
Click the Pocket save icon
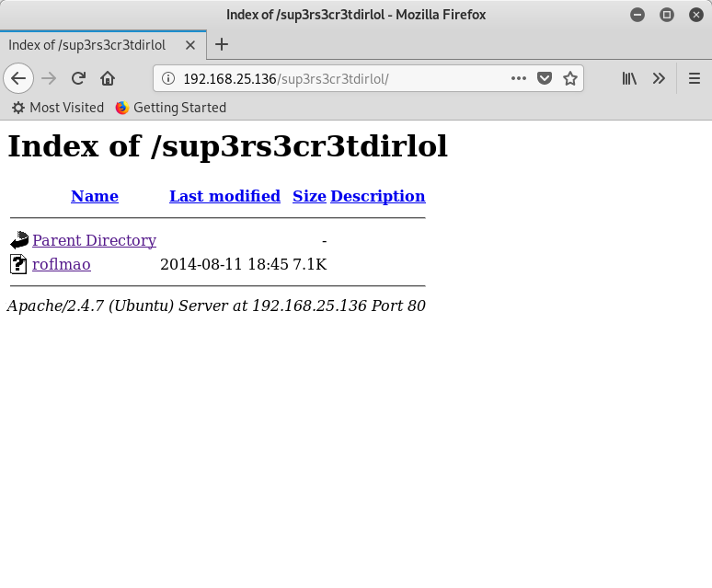(x=545, y=78)
